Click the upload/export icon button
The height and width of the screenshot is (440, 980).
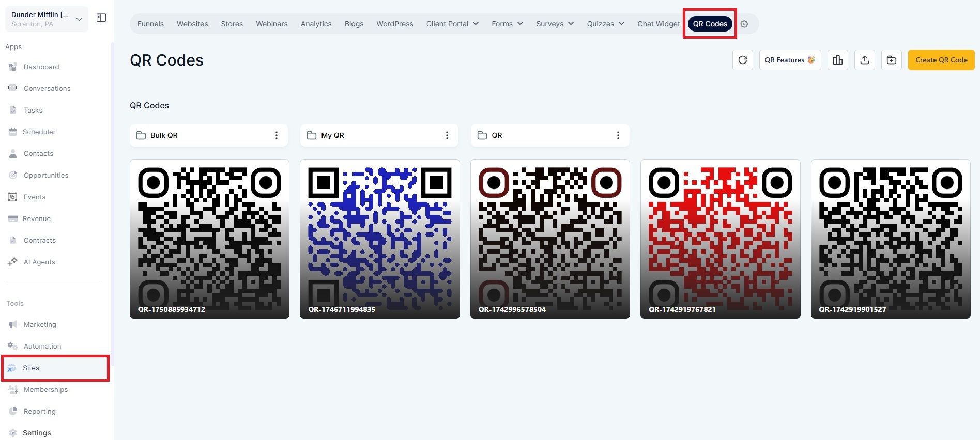865,60
